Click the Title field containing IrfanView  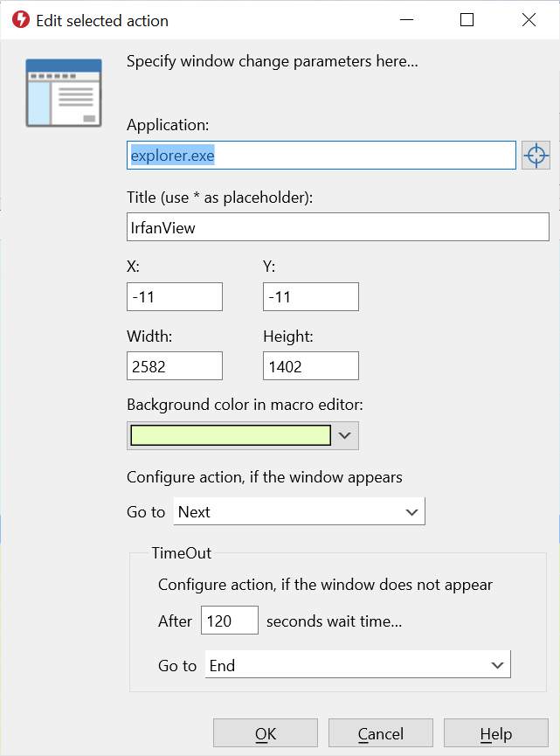click(338, 227)
